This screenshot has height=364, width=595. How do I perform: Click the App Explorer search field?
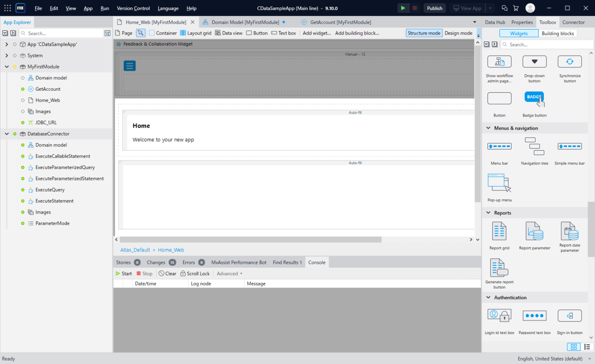point(60,33)
